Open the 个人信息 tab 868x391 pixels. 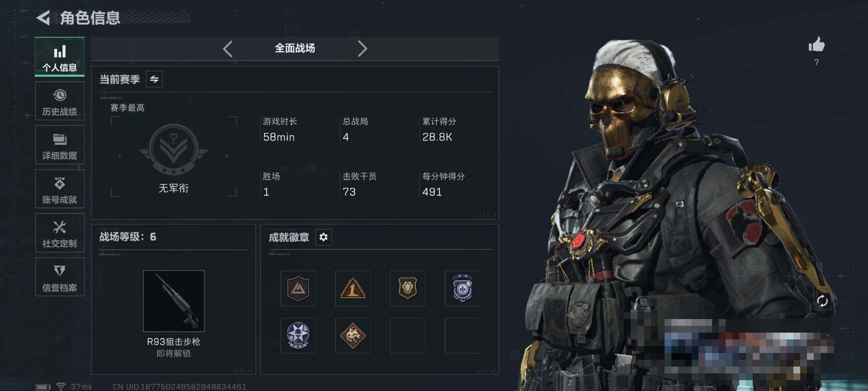coord(60,57)
